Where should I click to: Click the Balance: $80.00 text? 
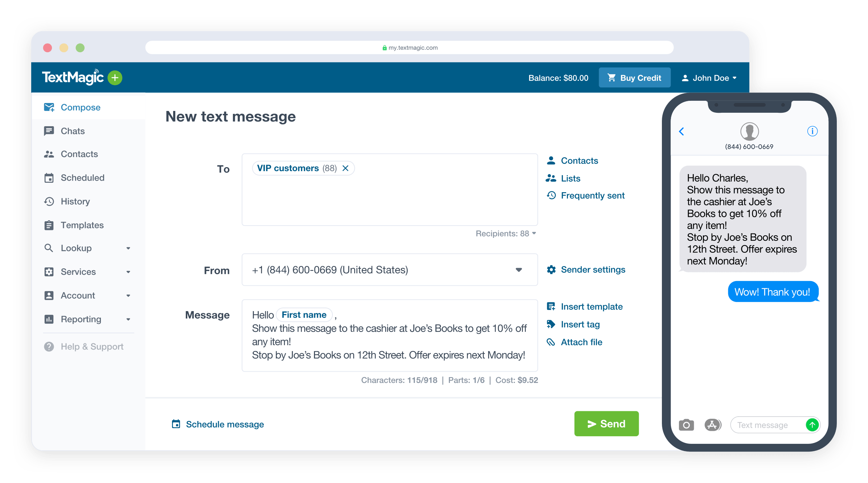[x=558, y=78]
